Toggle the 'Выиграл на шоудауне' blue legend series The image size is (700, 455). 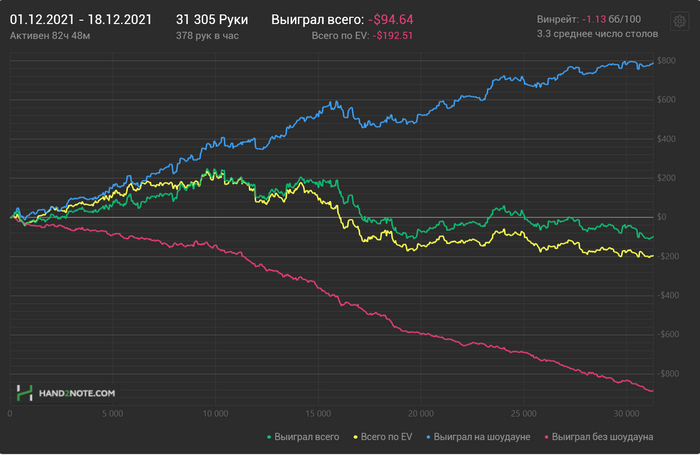[x=478, y=437]
